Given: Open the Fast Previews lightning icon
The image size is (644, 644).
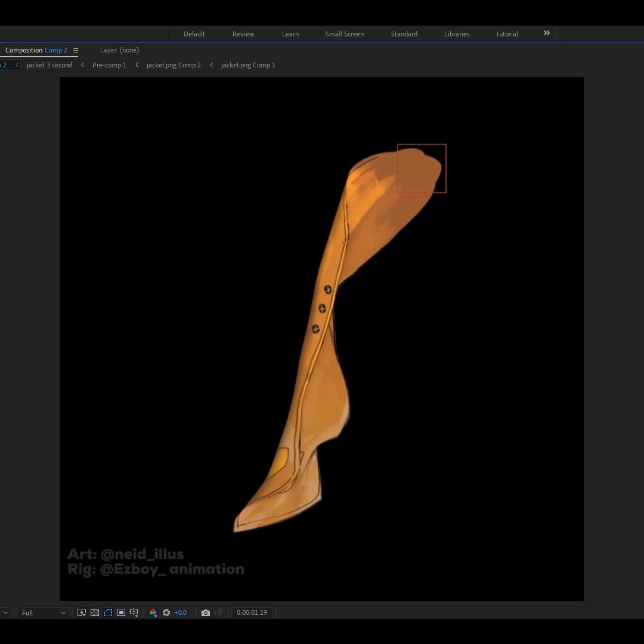Looking at the screenshot, I should [x=81, y=612].
